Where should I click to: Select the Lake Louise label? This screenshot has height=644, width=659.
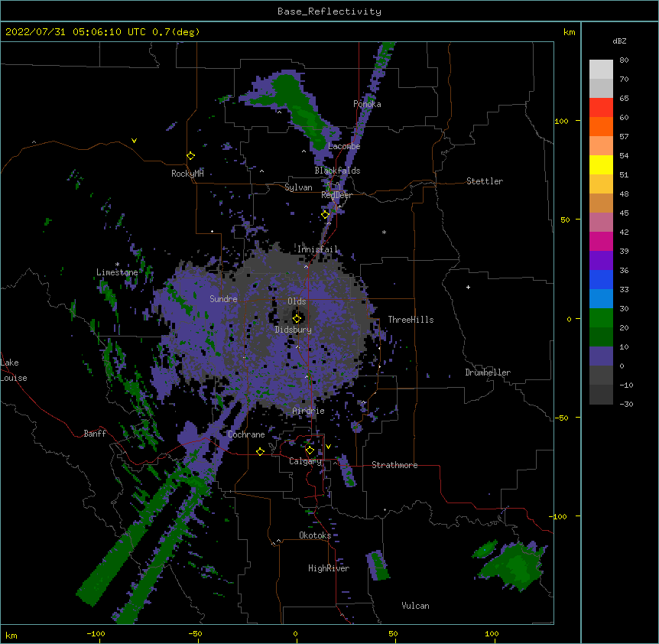coord(14,370)
